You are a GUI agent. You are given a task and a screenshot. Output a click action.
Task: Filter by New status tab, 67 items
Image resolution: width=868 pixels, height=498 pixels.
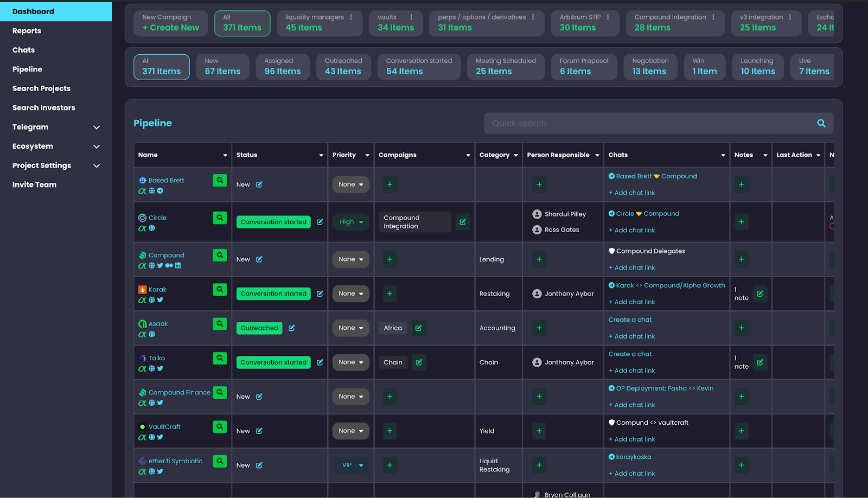pos(222,67)
